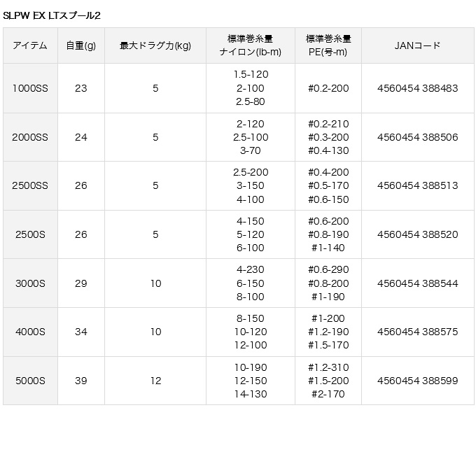
Task: Select the 1000SS item cell
Action: click(x=30, y=88)
